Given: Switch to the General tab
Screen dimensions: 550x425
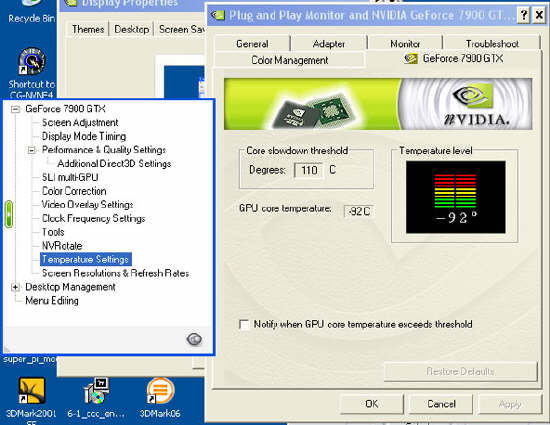Looking at the screenshot, I should coord(252,43).
